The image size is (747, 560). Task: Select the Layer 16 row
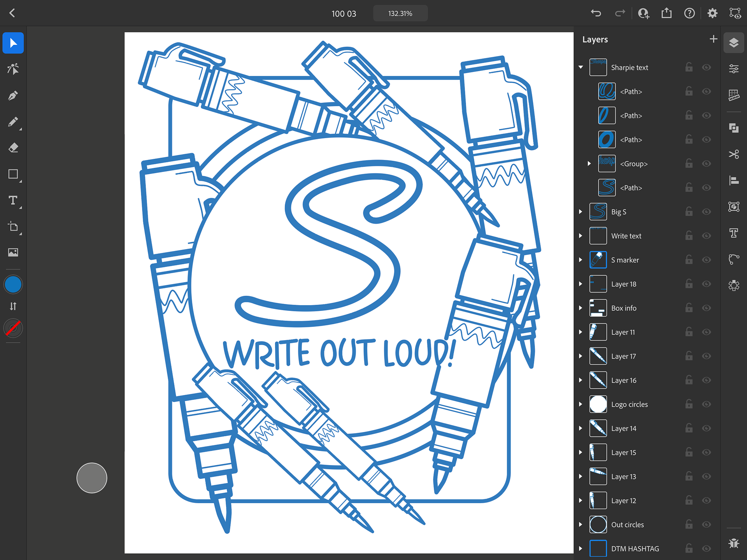[647, 380]
